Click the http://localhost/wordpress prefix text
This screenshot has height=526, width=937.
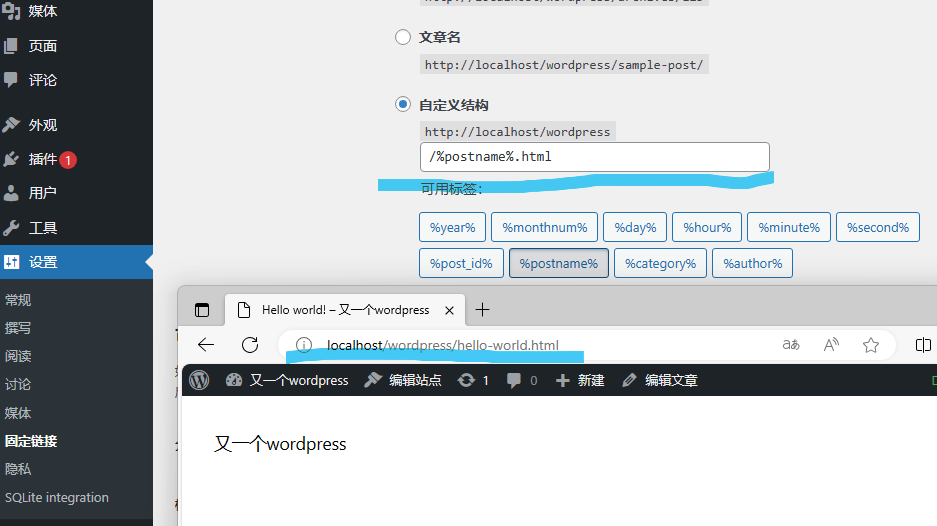(x=518, y=132)
